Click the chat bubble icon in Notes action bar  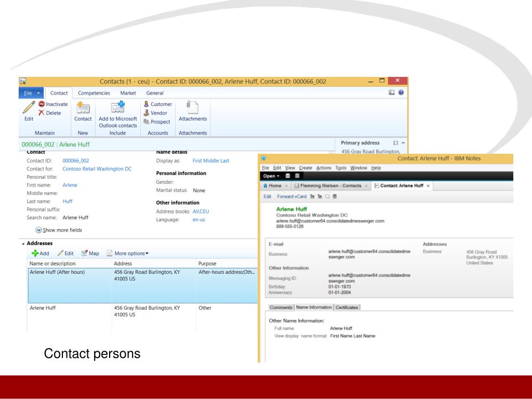[327, 196]
